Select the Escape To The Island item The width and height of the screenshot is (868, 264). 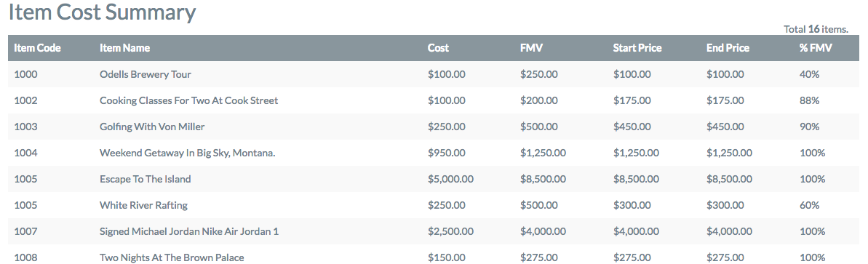tap(145, 180)
